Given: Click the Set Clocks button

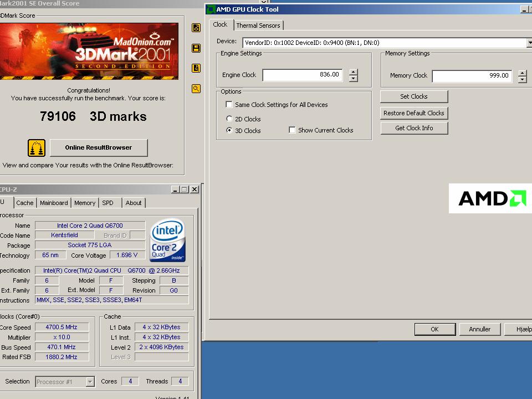Looking at the screenshot, I should coord(414,96).
